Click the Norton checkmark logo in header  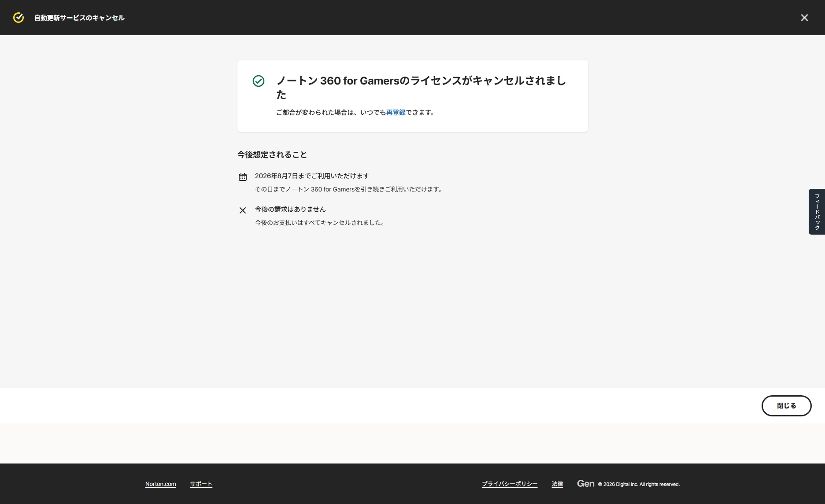[x=18, y=18]
